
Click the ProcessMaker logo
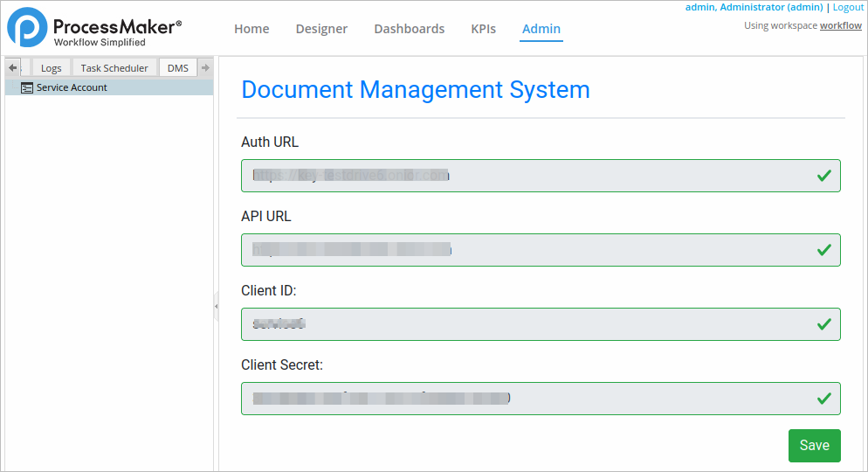(94, 28)
